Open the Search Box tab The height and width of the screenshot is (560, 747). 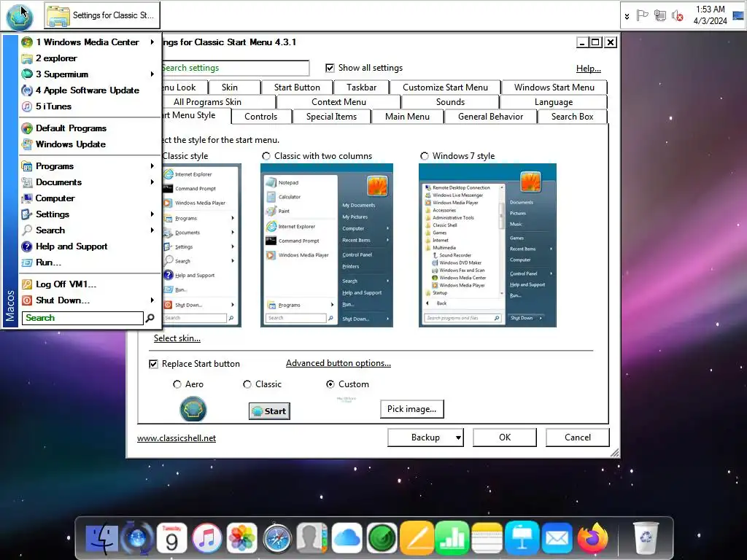pos(572,117)
